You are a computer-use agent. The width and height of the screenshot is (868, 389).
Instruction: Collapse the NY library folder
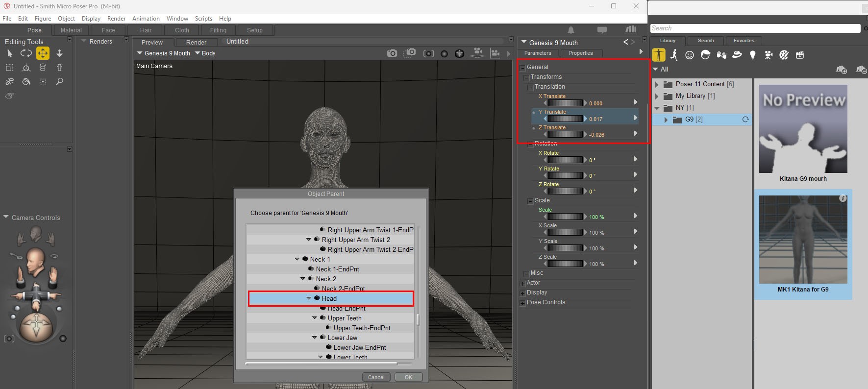657,108
